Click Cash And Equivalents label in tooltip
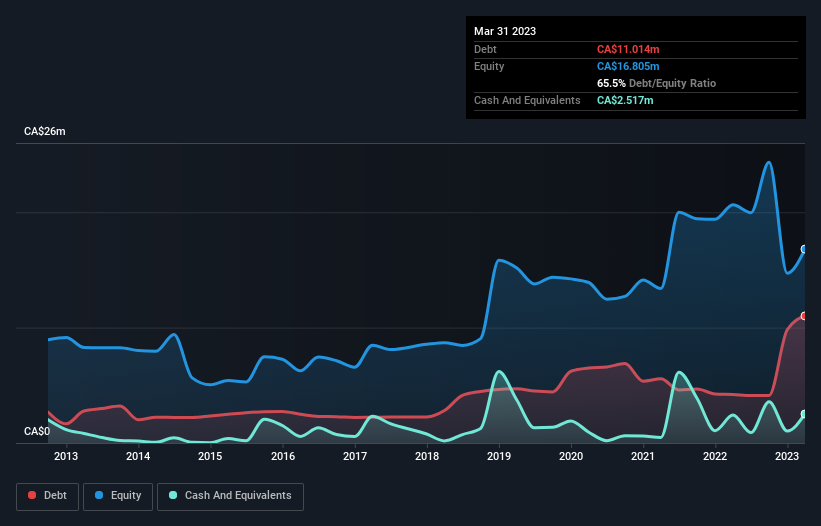Screen dimensions: 821x526 (x=527, y=100)
